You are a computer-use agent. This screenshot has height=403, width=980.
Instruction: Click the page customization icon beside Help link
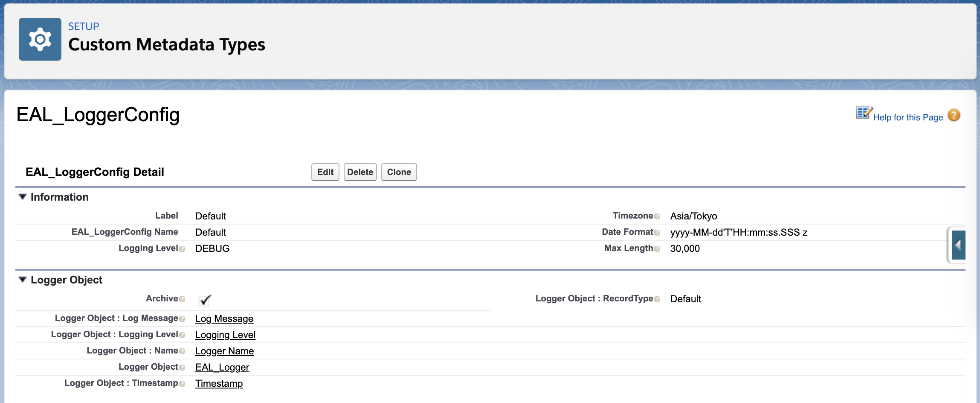[x=864, y=113]
